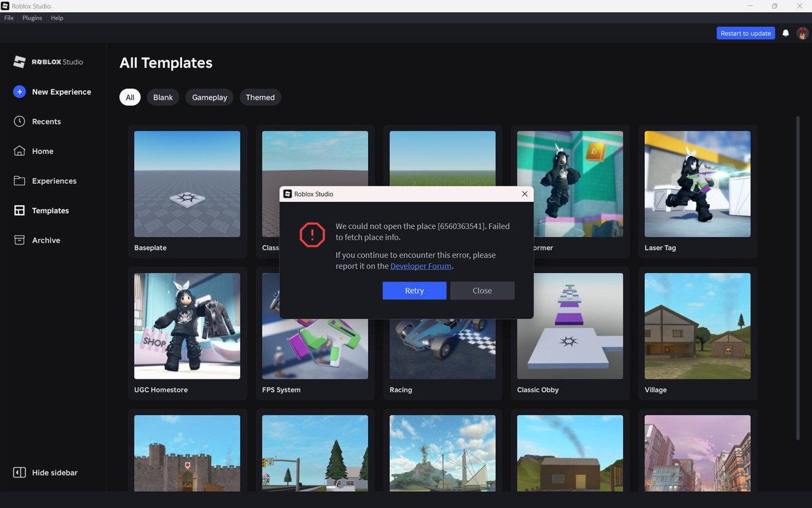This screenshot has width=812, height=508.
Task: Click the Close button in dialog
Action: click(x=482, y=291)
